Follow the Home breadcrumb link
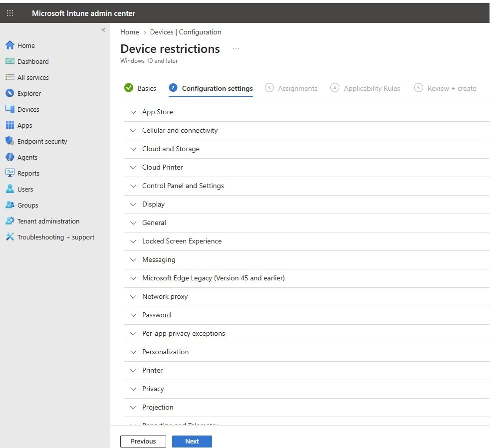Screen dimensions: 497x448 click(130, 32)
